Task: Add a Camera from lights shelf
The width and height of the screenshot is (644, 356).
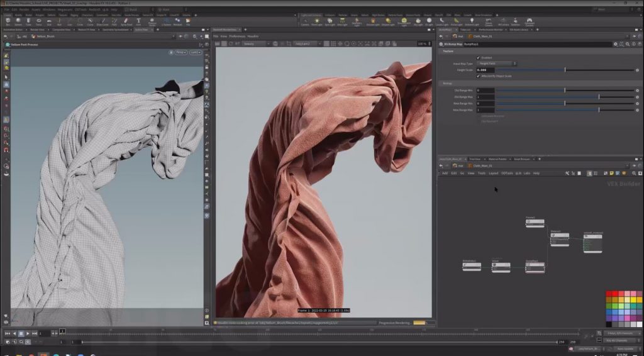Action: (305, 22)
